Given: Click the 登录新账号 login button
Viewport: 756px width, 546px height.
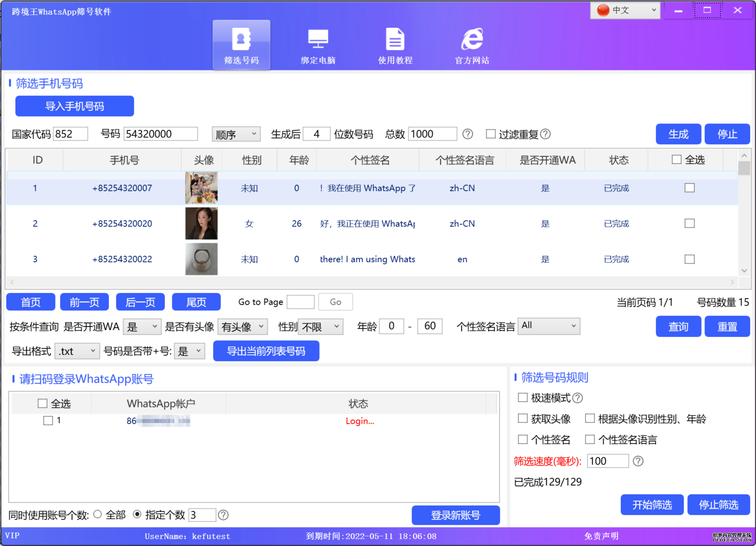Looking at the screenshot, I should coord(455,515).
